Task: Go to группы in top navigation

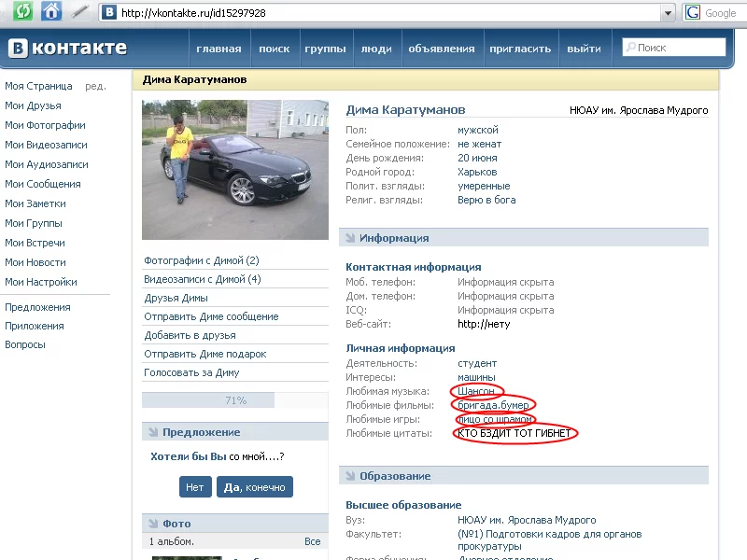Action: click(x=325, y=49)
